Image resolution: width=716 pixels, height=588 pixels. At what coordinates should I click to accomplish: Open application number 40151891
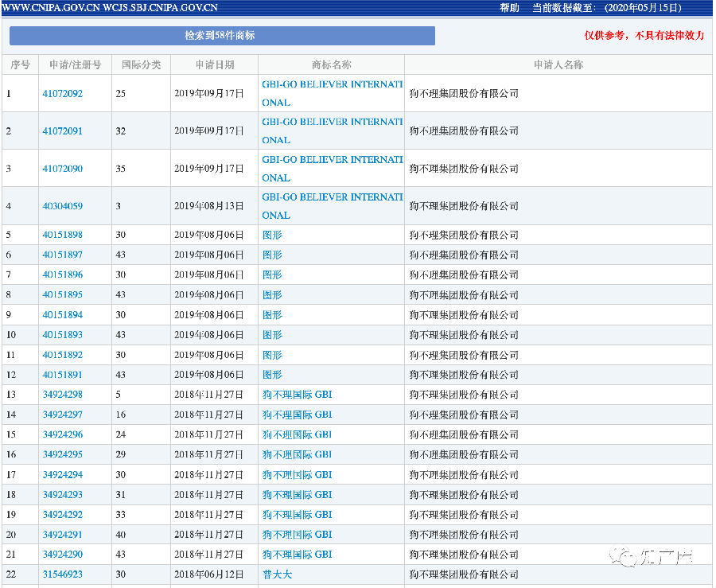[x=63, y=375]
